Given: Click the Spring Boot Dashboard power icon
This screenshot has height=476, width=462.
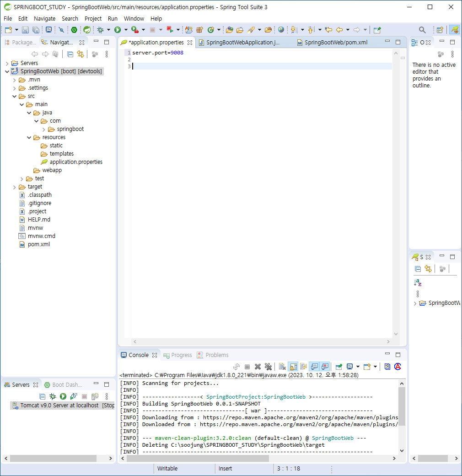Looking at the screenshot, I should [x=74, y=30].
